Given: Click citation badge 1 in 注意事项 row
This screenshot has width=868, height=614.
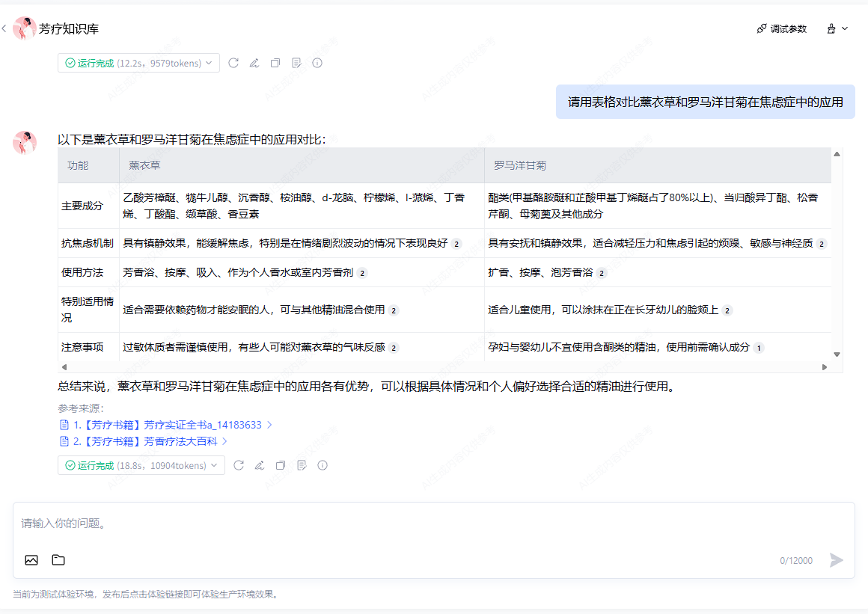Looking at the screenshot, I should [759, 348].
